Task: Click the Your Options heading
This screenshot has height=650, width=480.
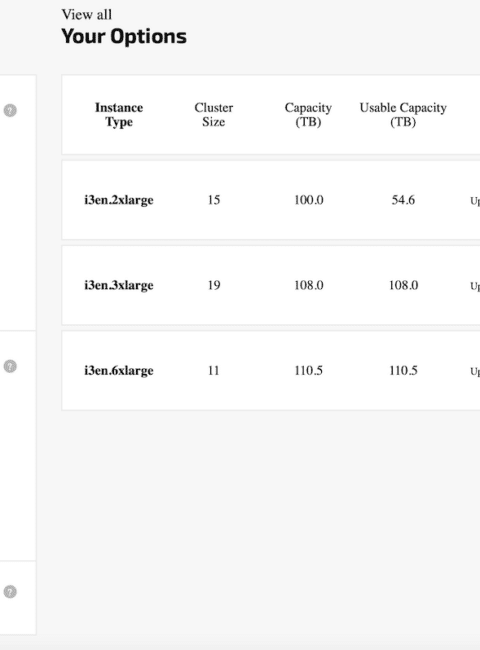Action: click(124, 36)
